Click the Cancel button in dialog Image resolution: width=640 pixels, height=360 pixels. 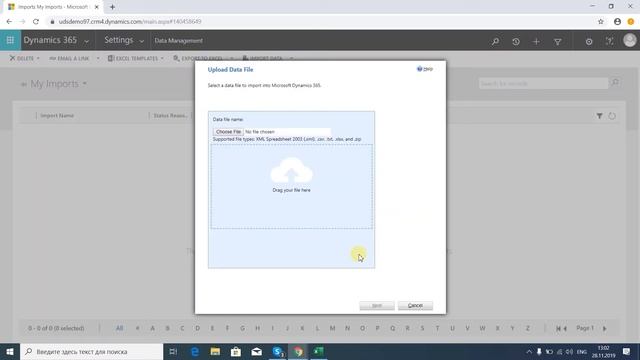click(415, 306)
